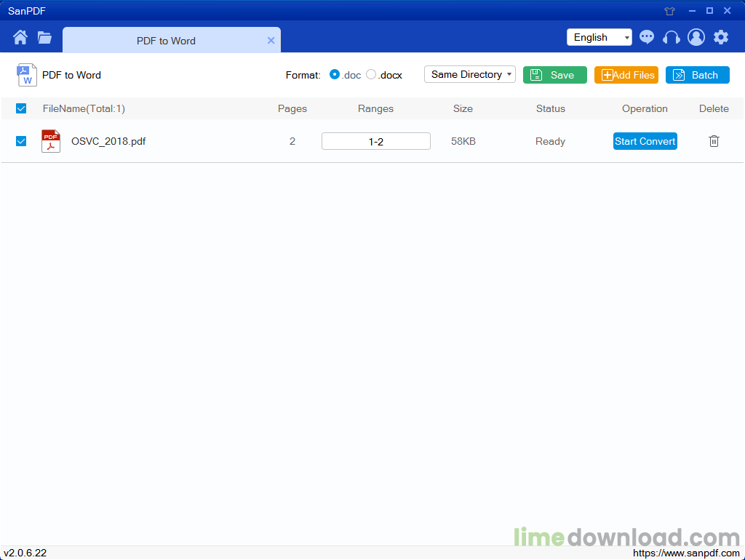Viewport: 745px width, 560px height.
Task: Click the Ranges field showing 1-2
Action: click(376, 141)
